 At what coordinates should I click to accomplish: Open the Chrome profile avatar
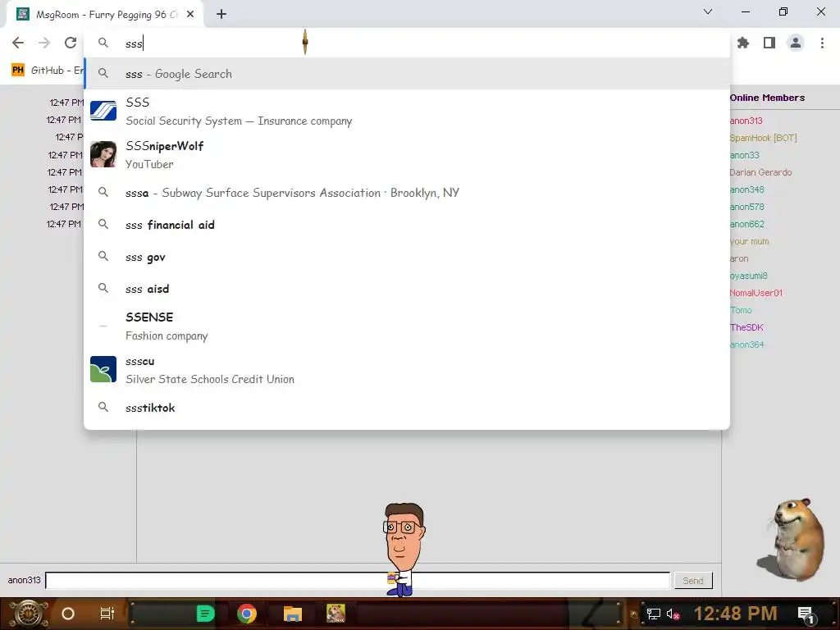[796, 43]
